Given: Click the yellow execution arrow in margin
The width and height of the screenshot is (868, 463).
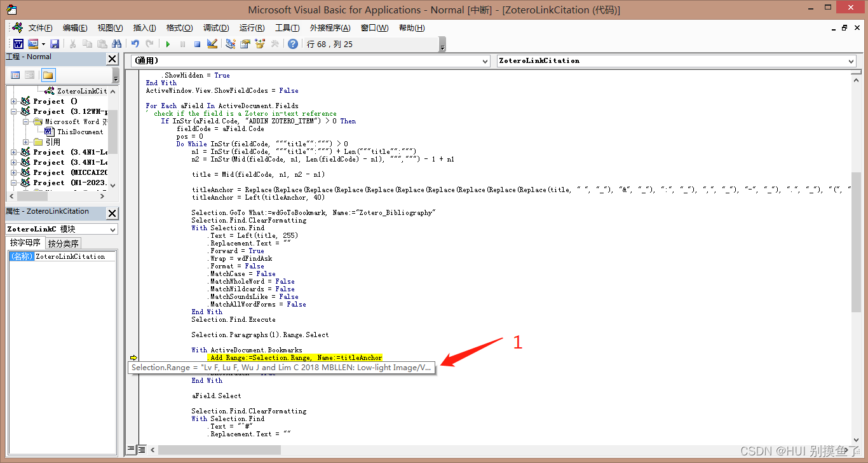Looking at the screenshot, I should (133, 358).
